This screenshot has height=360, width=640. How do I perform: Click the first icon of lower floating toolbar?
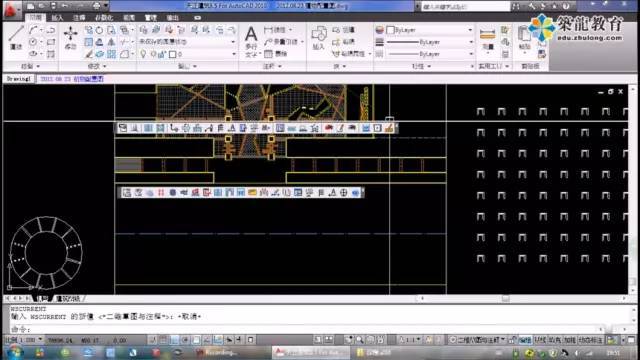(127, 192)
